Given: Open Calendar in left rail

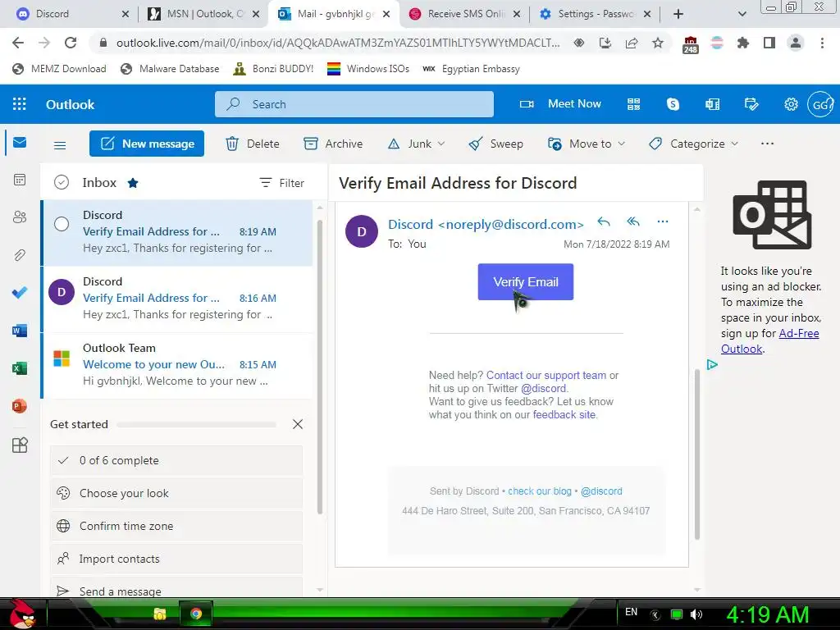Looking at the screenshot, I should [20, 180].
